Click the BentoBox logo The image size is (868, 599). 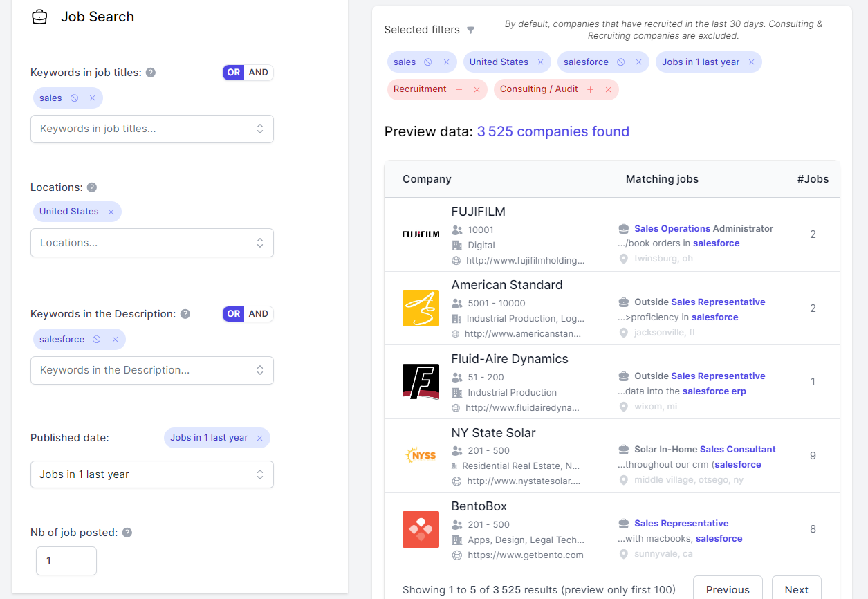coord(421,529)
